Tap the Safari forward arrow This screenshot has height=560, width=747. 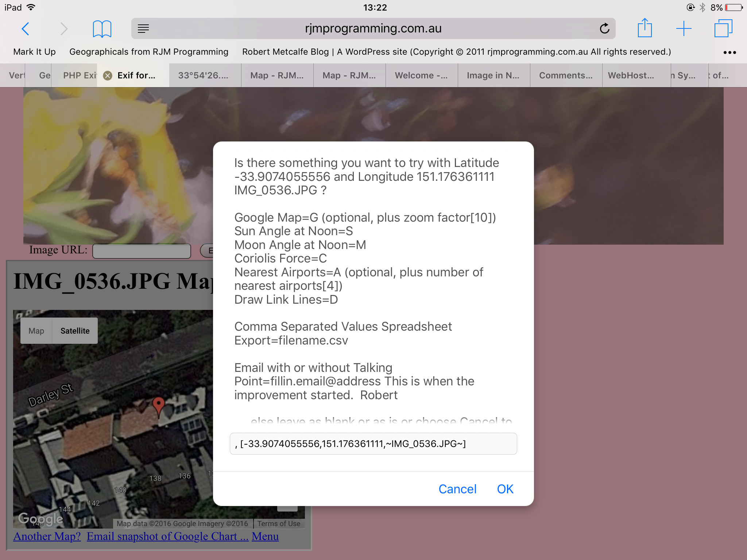click(64, 29)
